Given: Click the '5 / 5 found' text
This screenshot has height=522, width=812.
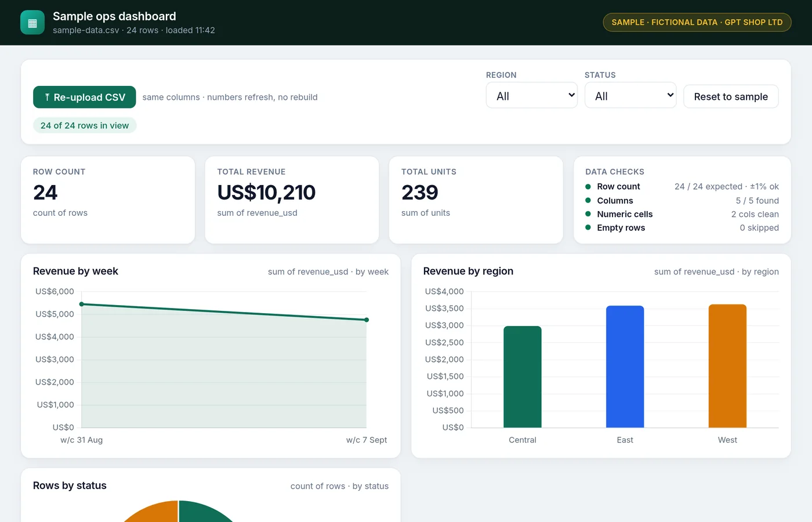Looking at the screenshot, I should click(757, 201).
